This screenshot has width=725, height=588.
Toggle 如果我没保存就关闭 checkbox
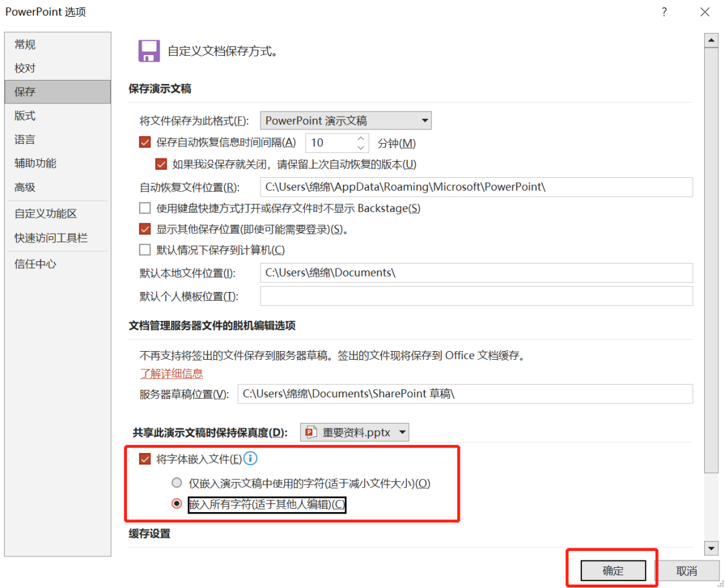tap(161, 164)
